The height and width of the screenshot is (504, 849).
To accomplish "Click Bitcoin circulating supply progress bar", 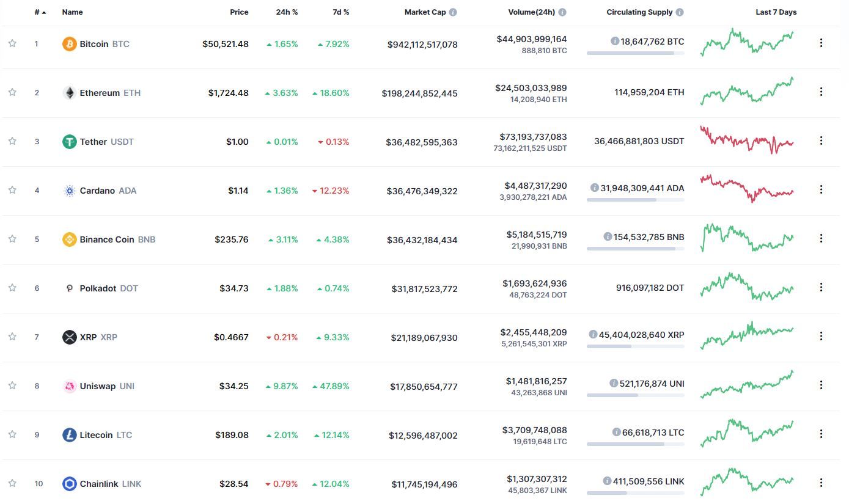I will tap(636, 53).
